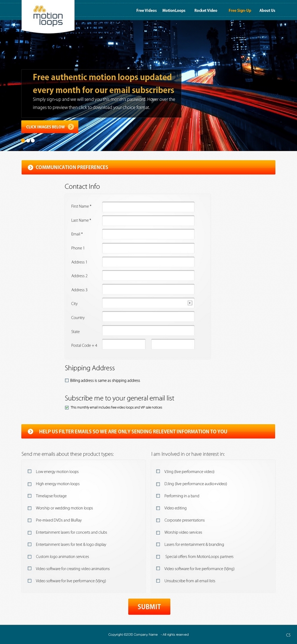Open the City dropdown arrow
The image size is (297, 644).
coord(190,303)
